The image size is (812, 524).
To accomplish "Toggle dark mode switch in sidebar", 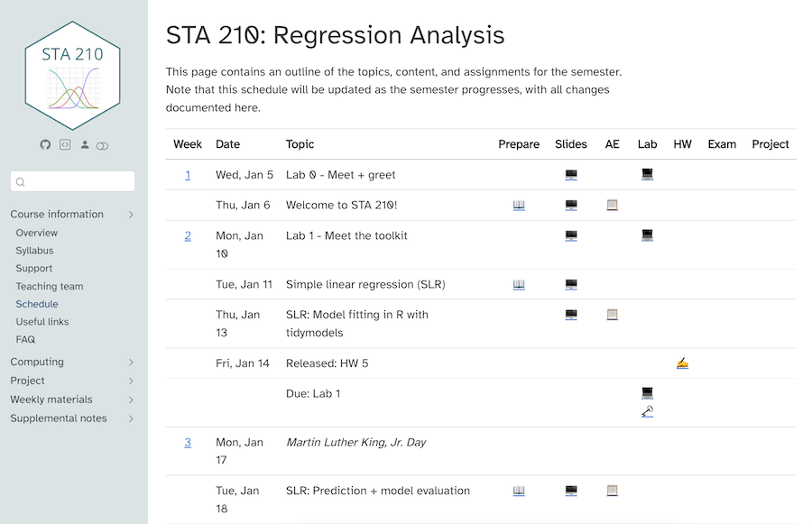I will tap(102, 145).
